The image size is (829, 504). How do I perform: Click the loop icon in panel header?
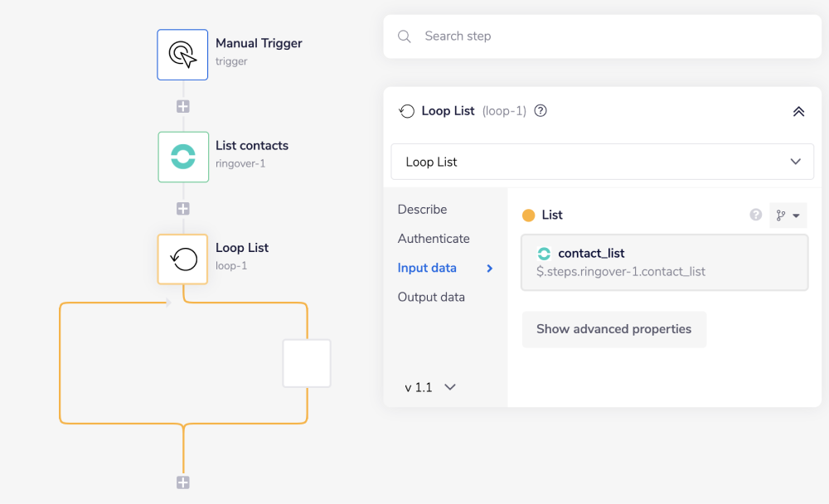(x=406, y=111)
